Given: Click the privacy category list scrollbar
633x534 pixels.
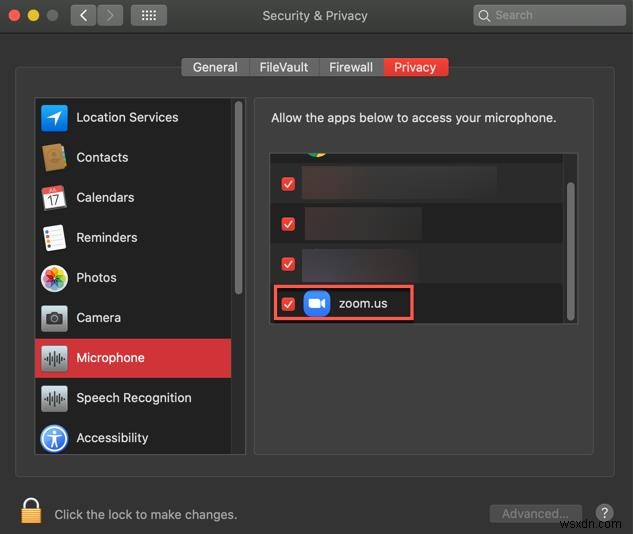Looking at the screenshot, I should [x=239, y=198].
